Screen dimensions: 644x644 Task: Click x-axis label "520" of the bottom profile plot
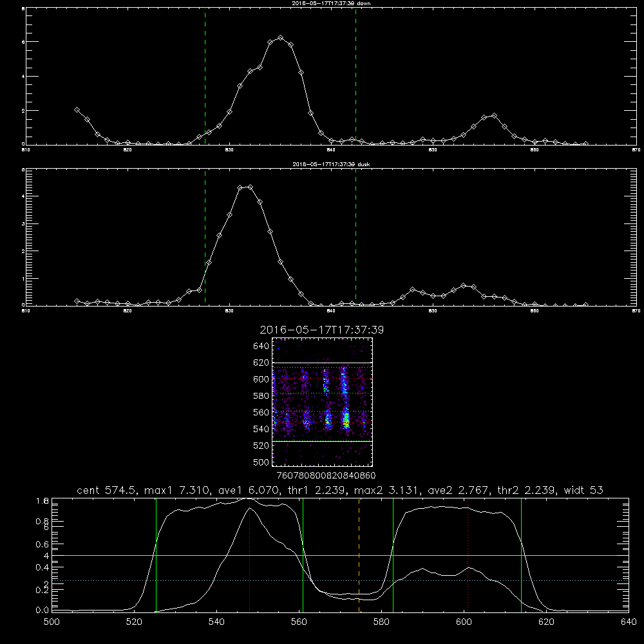134,622
